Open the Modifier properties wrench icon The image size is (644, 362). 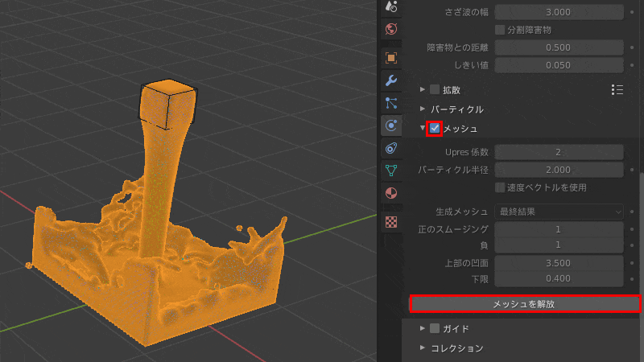(391, 80)
